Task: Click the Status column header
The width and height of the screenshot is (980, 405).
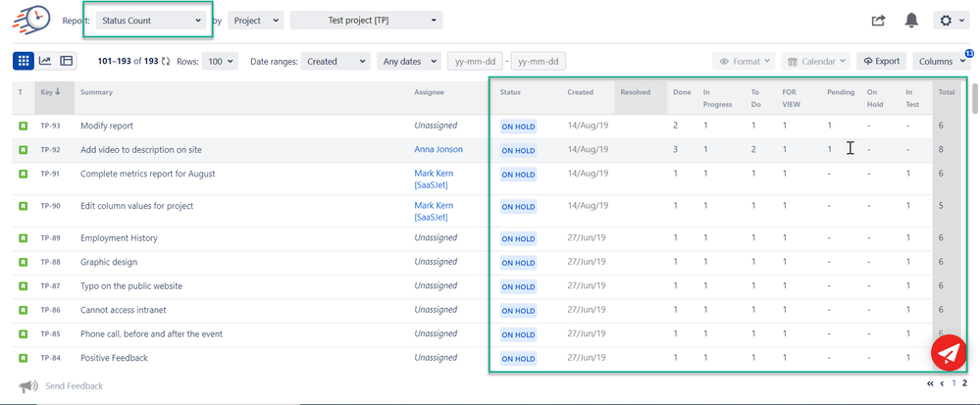Action: (510, 92)
